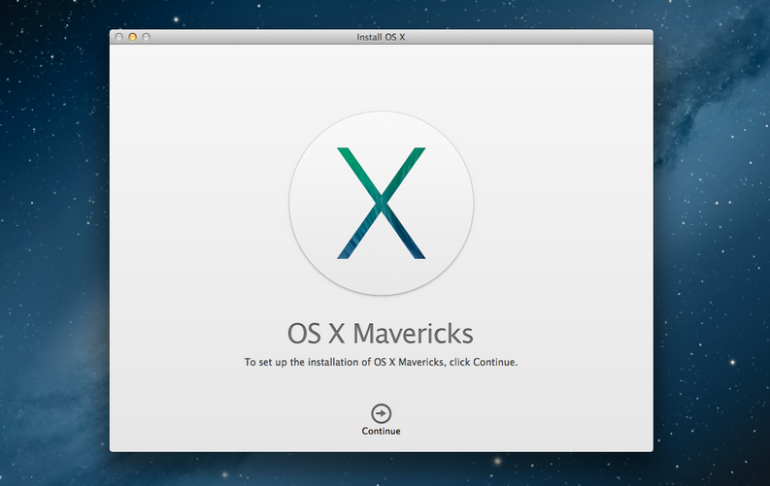The image size is (770, 486).
Task: Click the disabled zoom button in title bar
Action: (x=146, y=37)
